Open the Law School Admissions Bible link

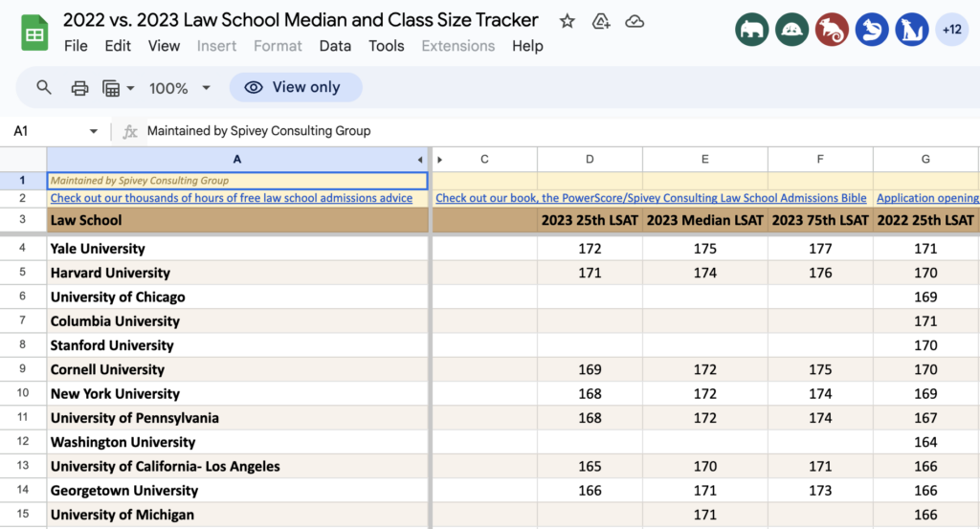(x=651, y=198)
